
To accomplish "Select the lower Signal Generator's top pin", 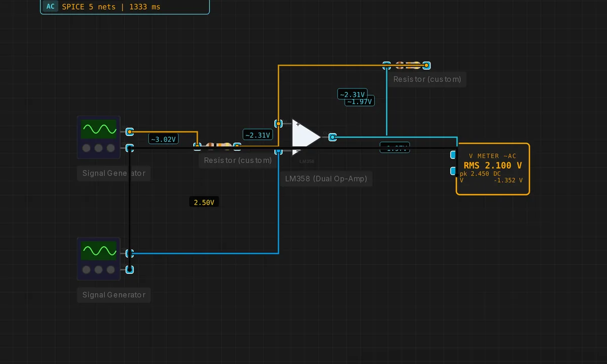I will (x=129, y=253).
